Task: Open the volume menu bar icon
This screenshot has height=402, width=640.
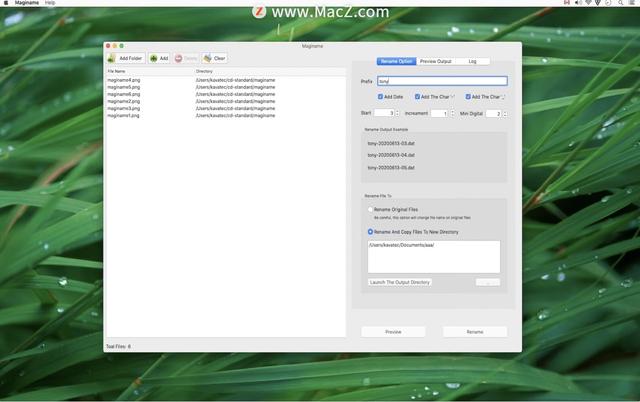Action: [578, 3]
